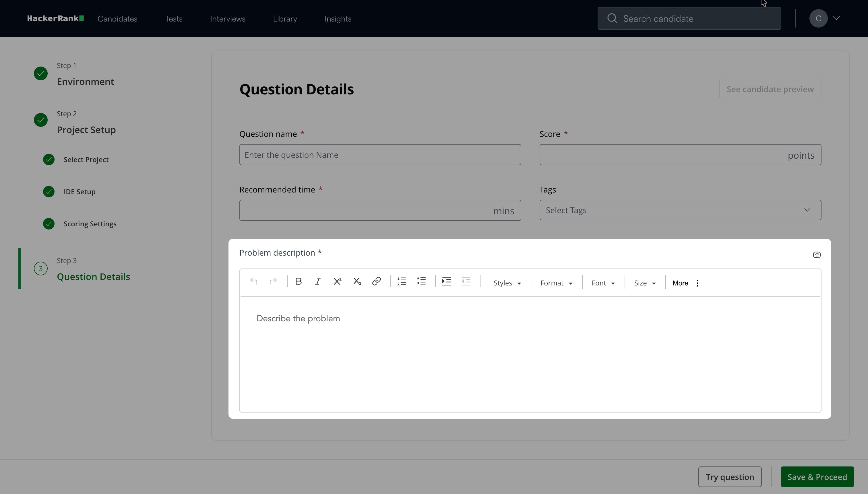This screenshot has width=868, height=494.
Task: Increase indent in the editor
Action: click(446, 281)
